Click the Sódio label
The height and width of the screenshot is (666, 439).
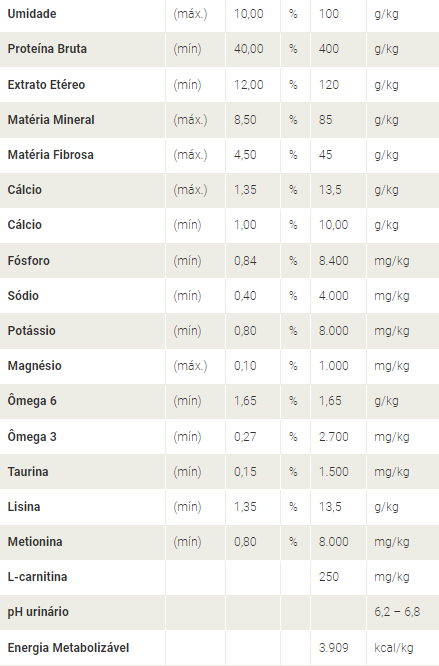(23, 296)
